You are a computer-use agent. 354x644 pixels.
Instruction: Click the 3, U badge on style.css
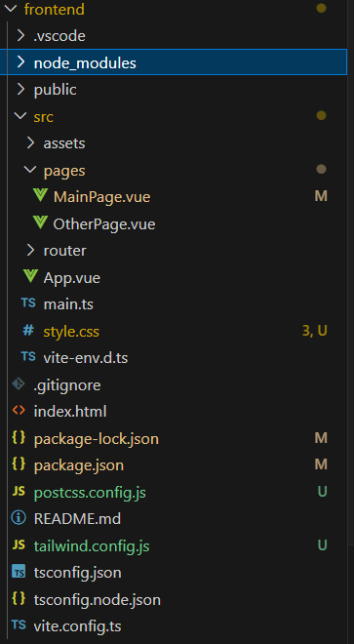tap(315, 331)
